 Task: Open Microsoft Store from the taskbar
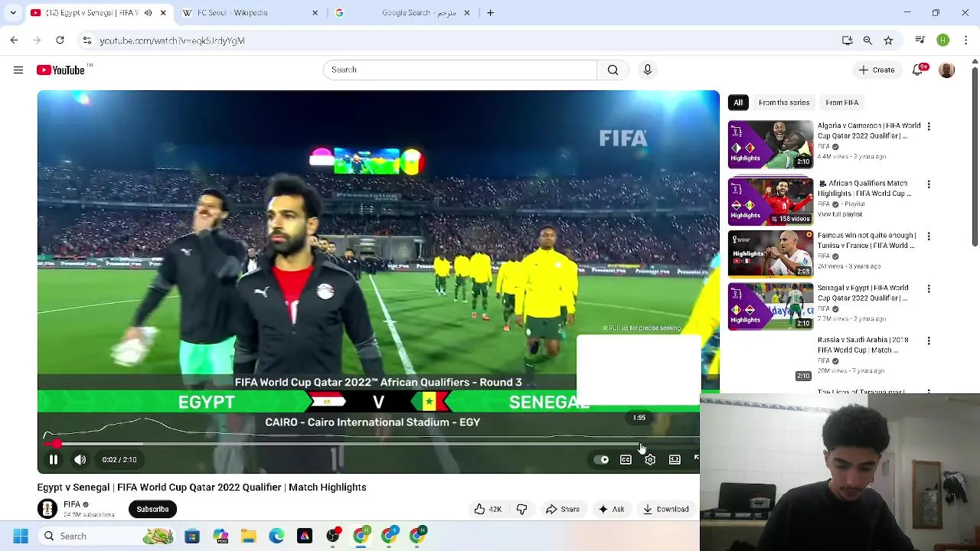(x=191, y=536)
